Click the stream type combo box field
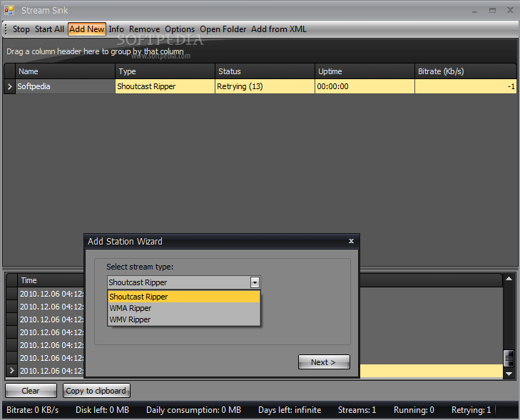This screenshot has width=520, height=420. (x=184, y=282)
